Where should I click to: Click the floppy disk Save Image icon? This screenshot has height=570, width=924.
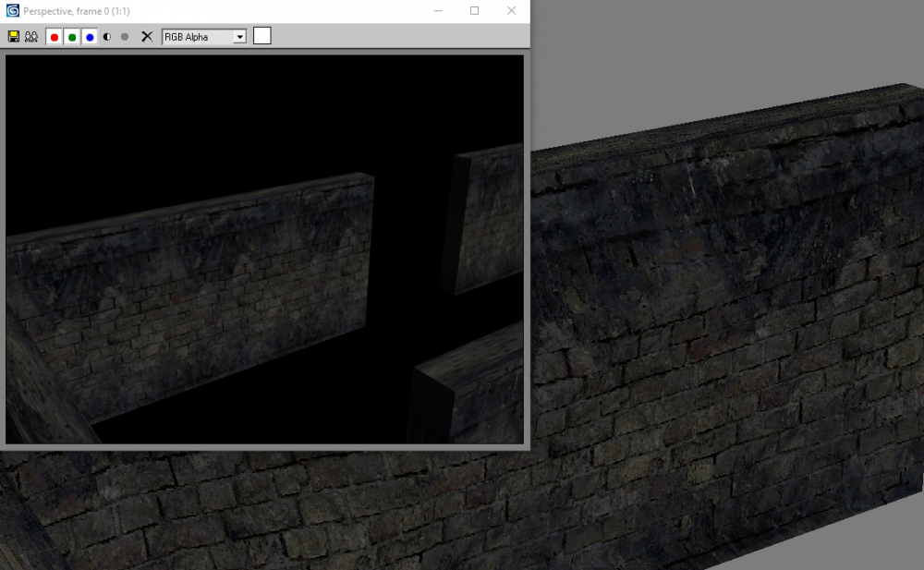tap(13, 36)
